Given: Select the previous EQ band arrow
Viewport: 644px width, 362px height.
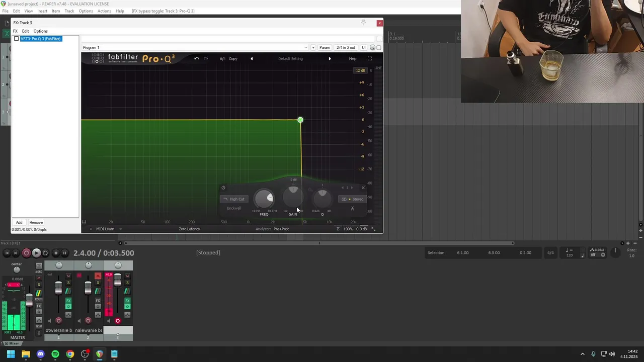Looking at the screenshot, I should point(342,188).
